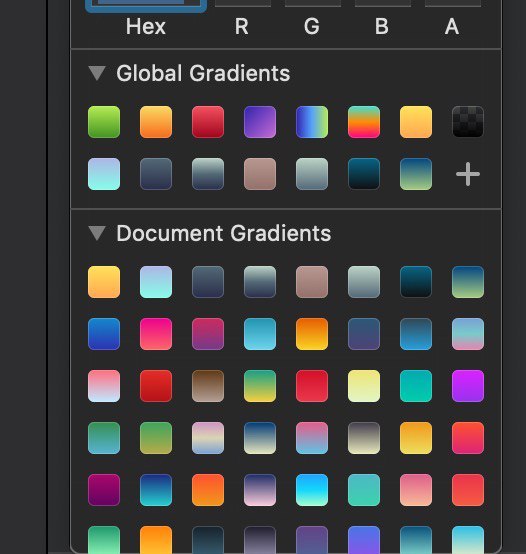Select the pink-to-pale-blue document gradient

104,386
